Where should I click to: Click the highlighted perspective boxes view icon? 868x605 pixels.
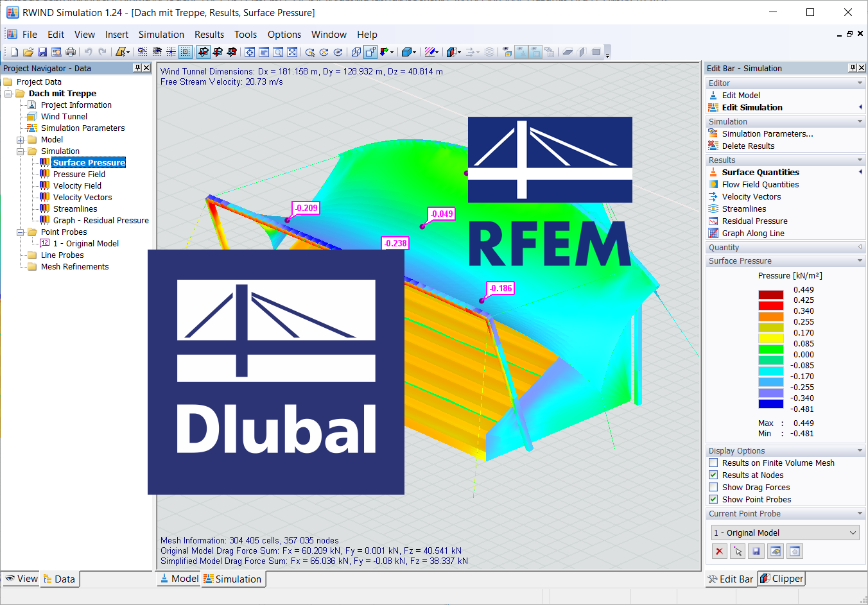370,52
